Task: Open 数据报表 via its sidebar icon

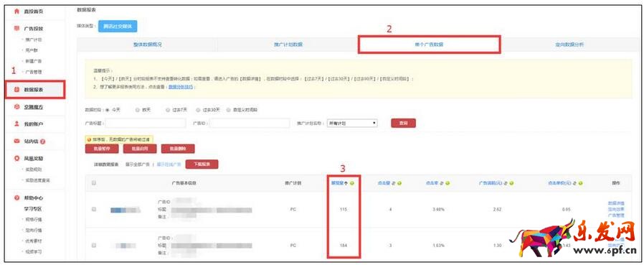Action: 16,89
